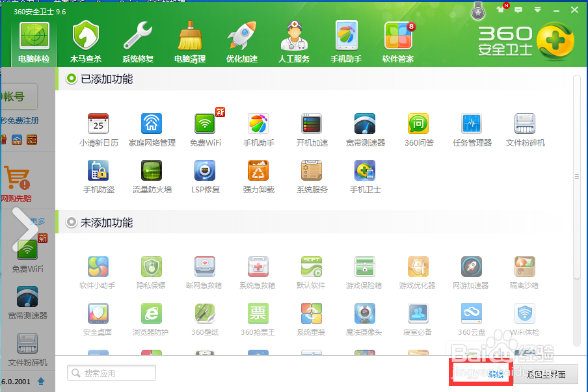
Task: Add 游戏保险箱 tool
Action: click(x=364, y=272)
